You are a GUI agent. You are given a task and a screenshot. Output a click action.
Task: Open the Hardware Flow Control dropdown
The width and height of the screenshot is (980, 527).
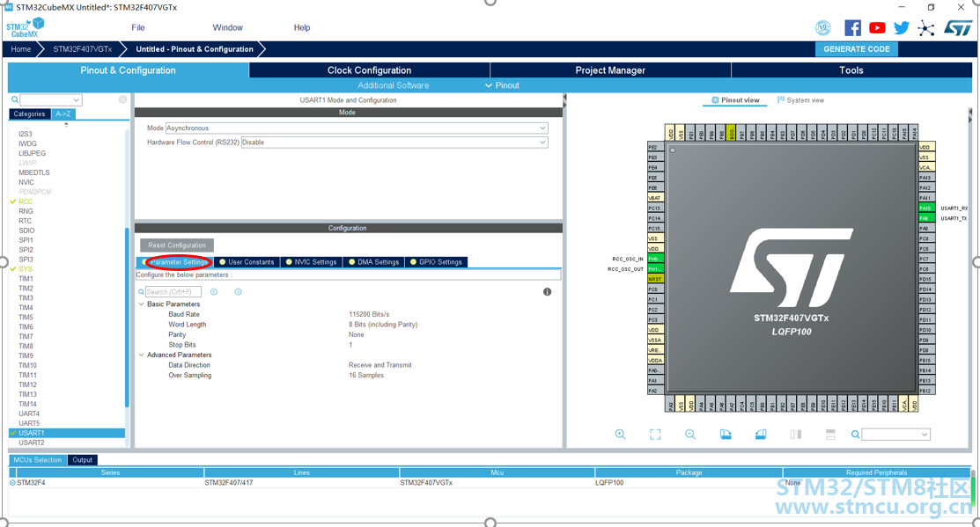(x=394, y=143)
